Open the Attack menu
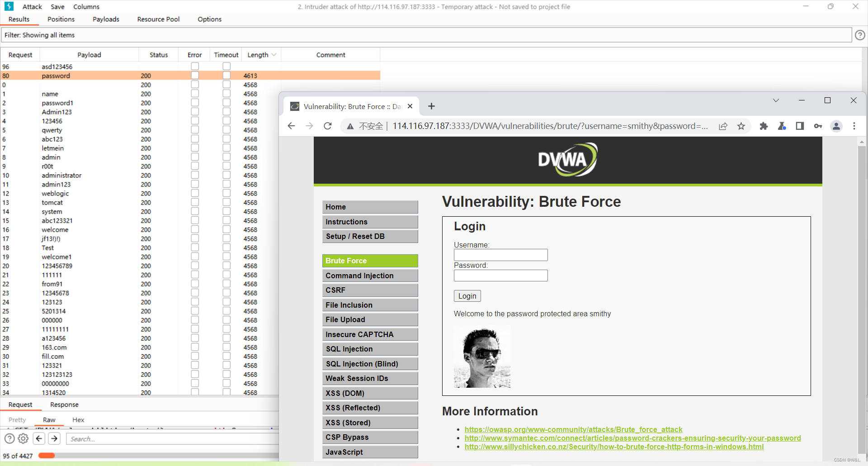The height and width of the screenshot is (466, 868). tap(32, 7)
